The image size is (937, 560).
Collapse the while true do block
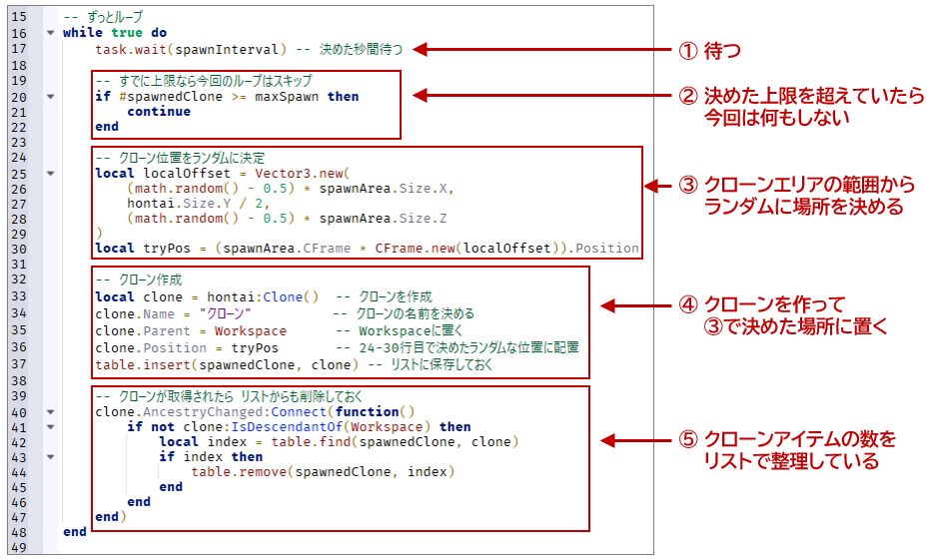click(x=51, y=33)
